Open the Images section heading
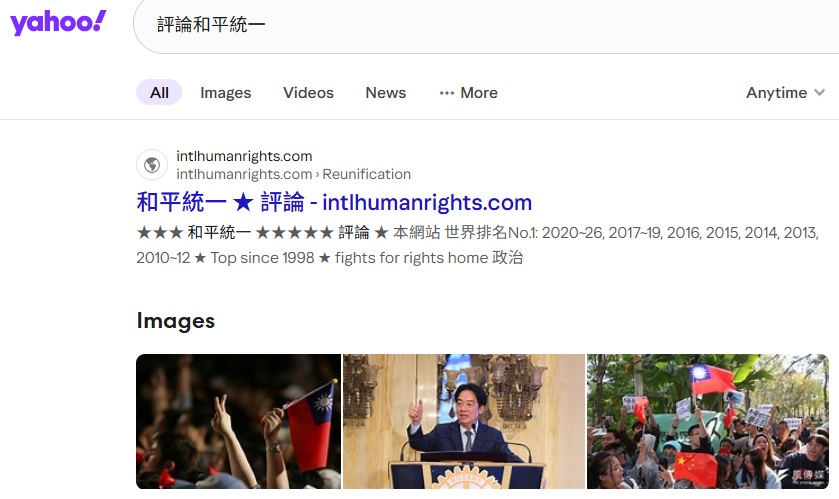Viewport: 839px width, 499px height. click(176, 321)
